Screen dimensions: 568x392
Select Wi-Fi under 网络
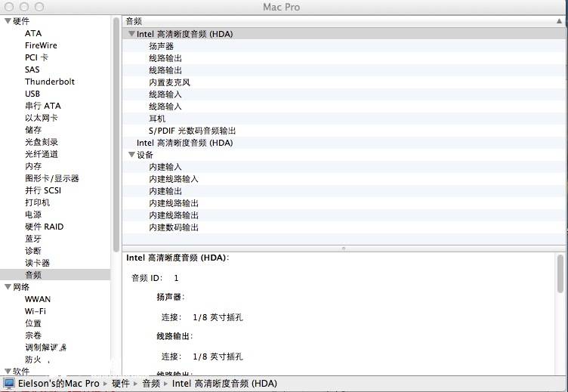35,311
